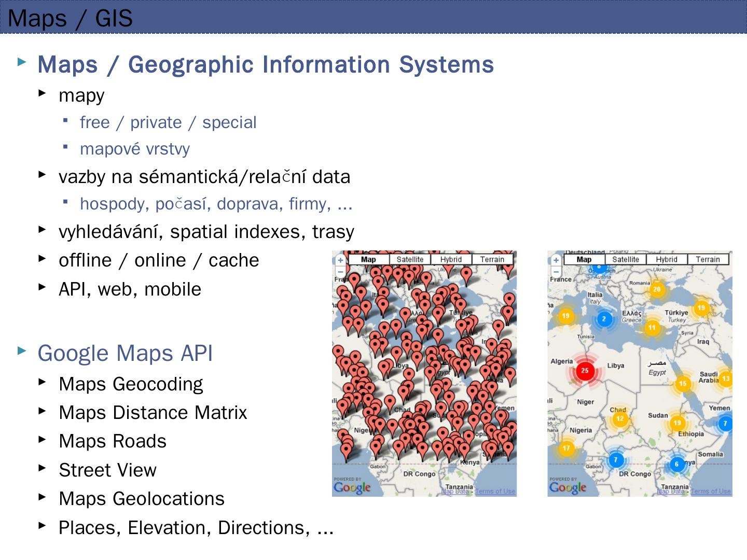
Task: Switch markers map to Satellite view
Action: pos(410,259)
